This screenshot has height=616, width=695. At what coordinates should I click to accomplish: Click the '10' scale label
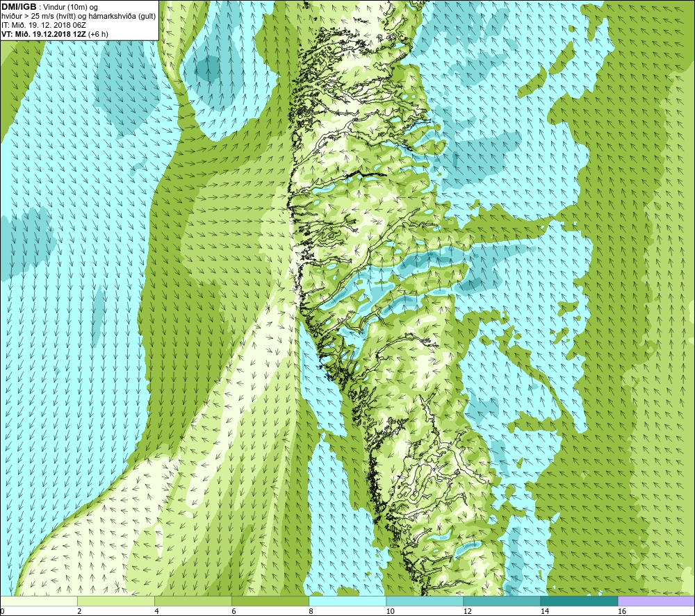click(x=390, y=612)
